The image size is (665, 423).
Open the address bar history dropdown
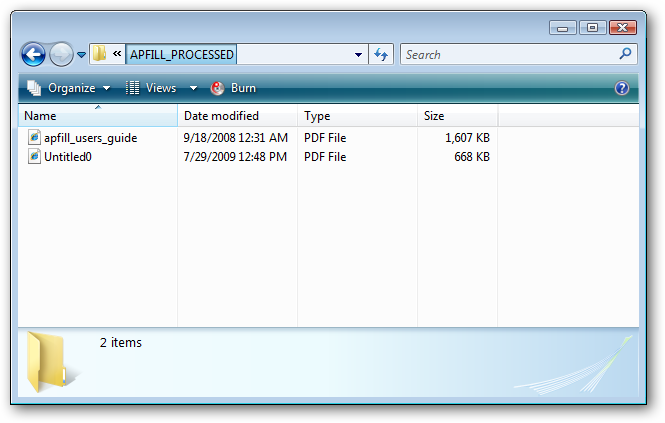tap(358, 54)
